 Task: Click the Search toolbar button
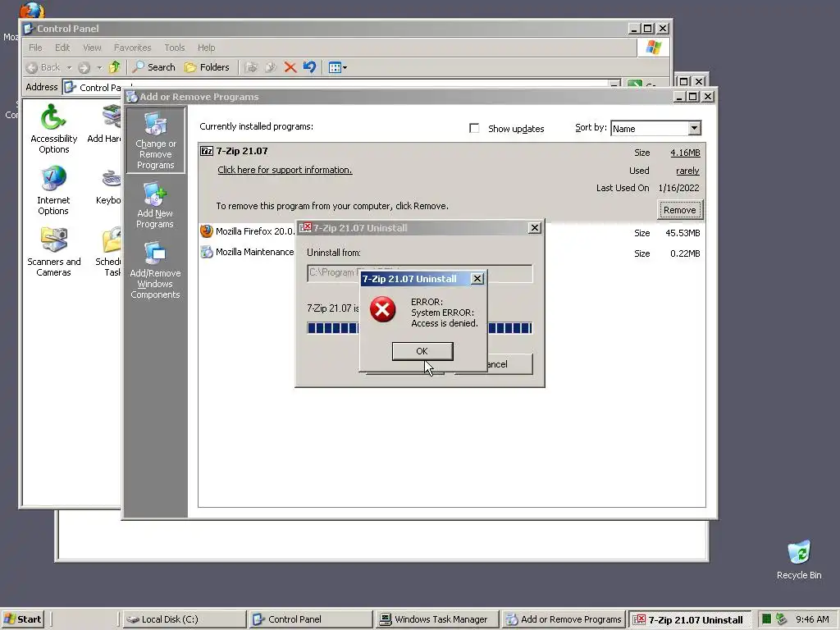coord(153,67)
